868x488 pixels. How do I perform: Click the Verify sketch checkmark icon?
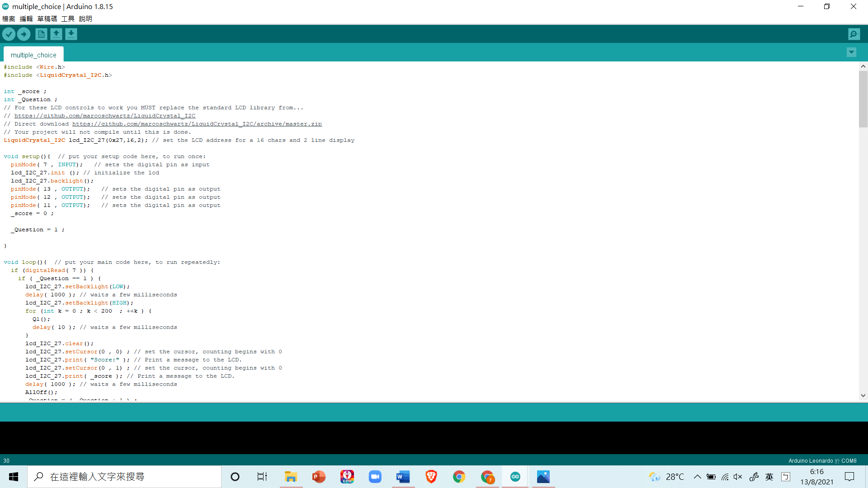pyautogui.click(x=9, y=34)
